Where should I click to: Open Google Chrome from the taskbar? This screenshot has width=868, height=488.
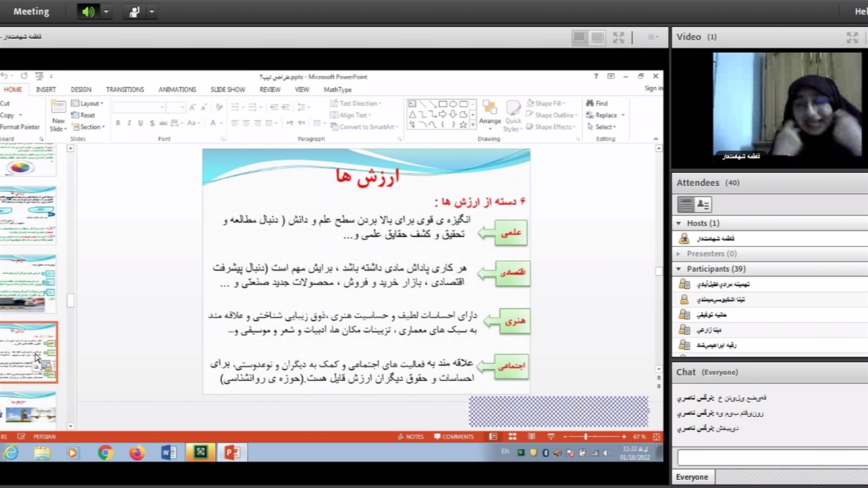(105, 452)
